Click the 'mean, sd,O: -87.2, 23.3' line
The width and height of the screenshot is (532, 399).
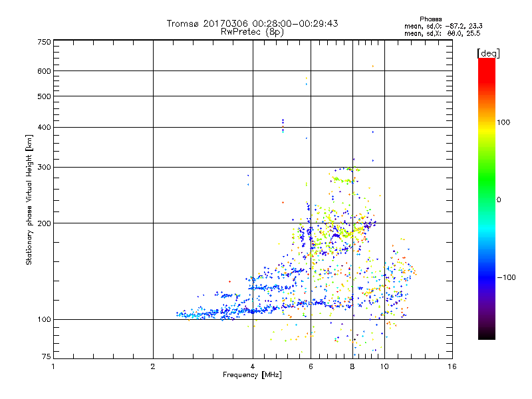(x=444, y=26)
